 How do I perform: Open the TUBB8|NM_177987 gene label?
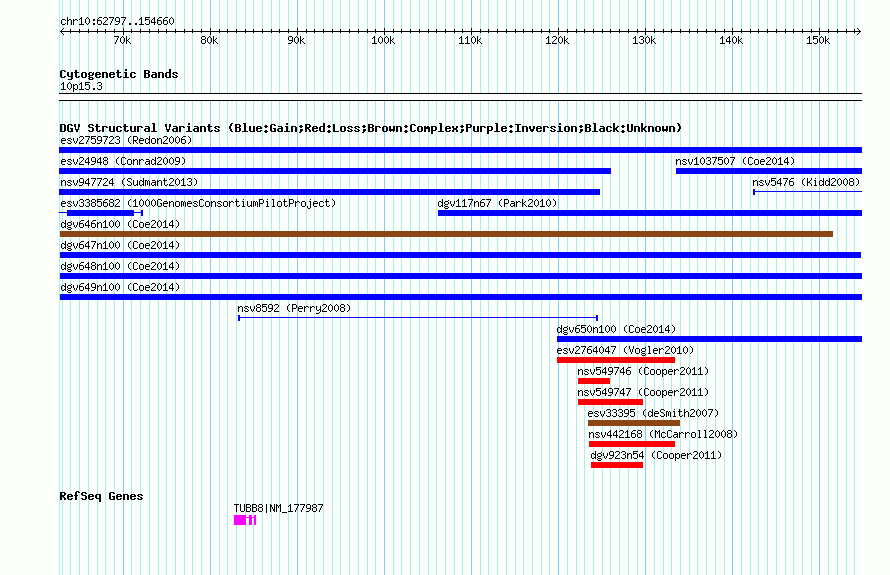(x=278, y=508)
